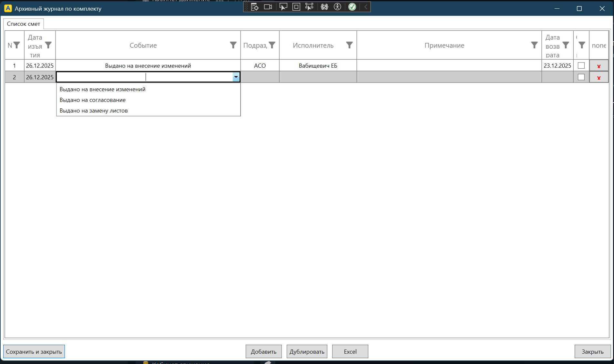The image size is (614, 364).
Task: Switch to the 'Список смет' tab
Action: tap(24, 24)
